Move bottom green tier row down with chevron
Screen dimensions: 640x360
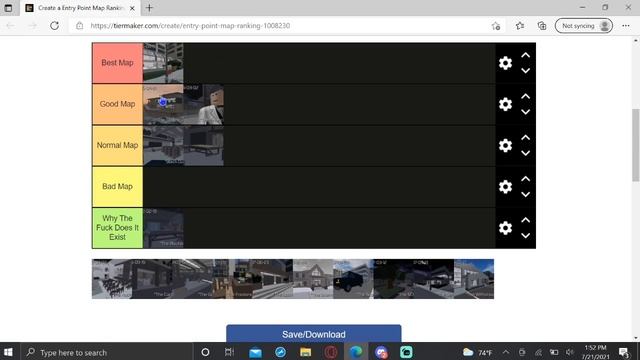[x=526, y=236]
